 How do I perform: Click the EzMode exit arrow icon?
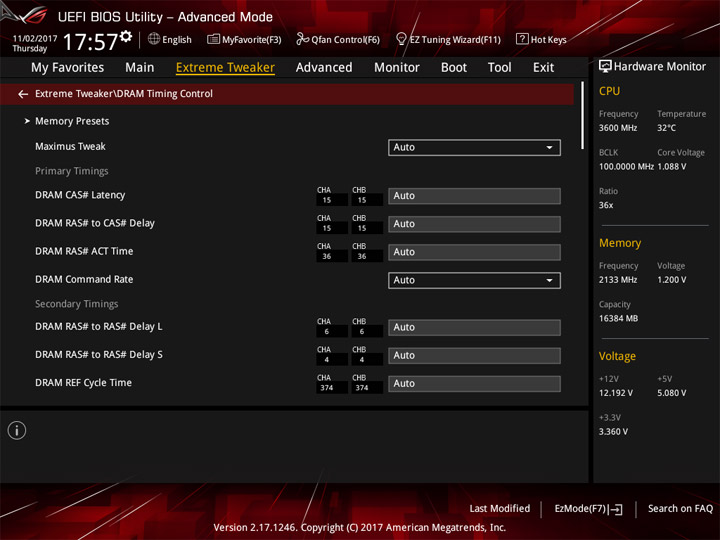(x=616, y=509)
